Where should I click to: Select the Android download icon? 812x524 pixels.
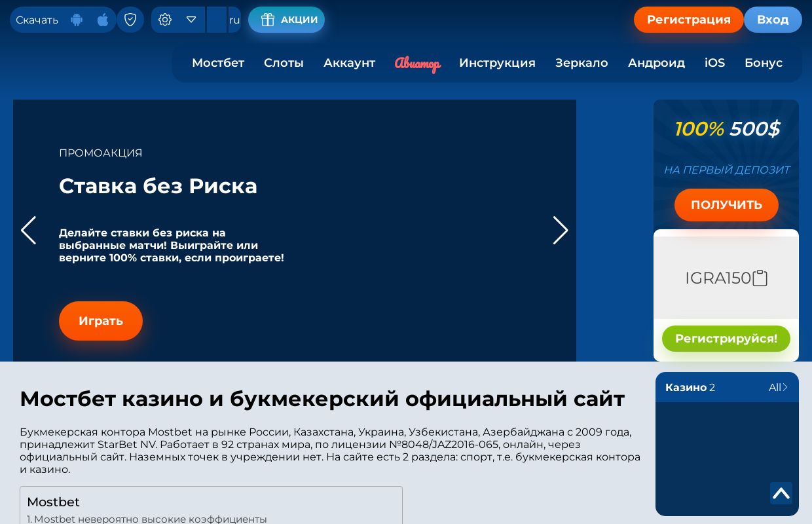click(77, 20)
